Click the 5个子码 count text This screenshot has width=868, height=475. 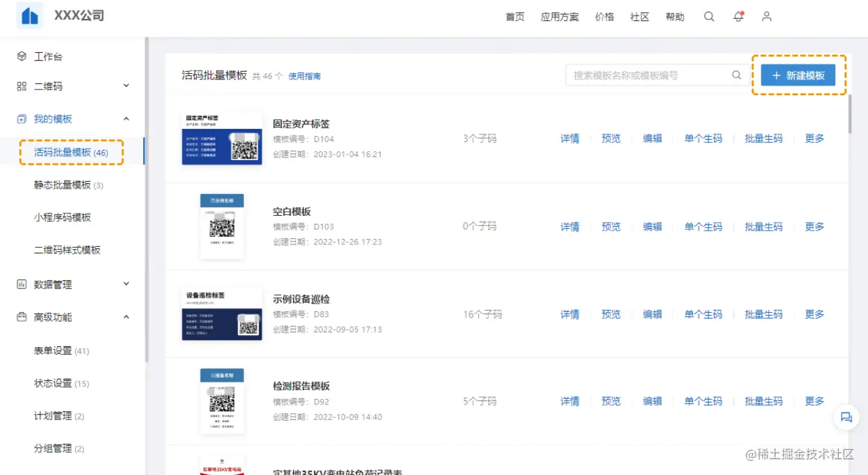point(479,401)
